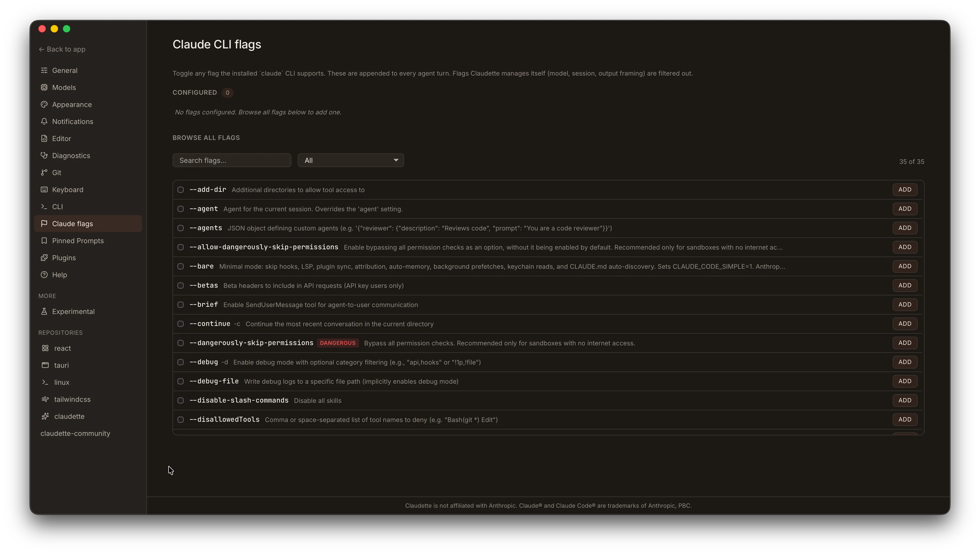Add the --disallowedTools flag

pos(905,419)
